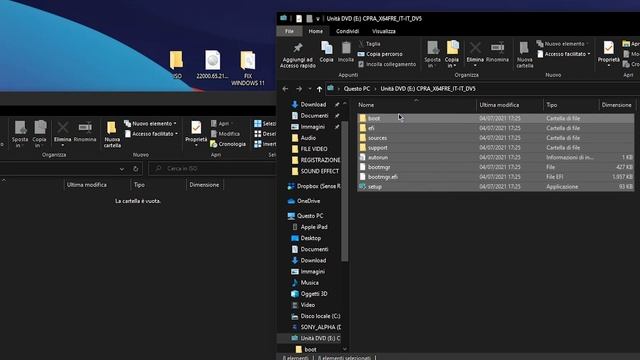Click Proprietà icon in ISO window
The width and height of the screenshot is (640, 360).
[x=196, y=128]
